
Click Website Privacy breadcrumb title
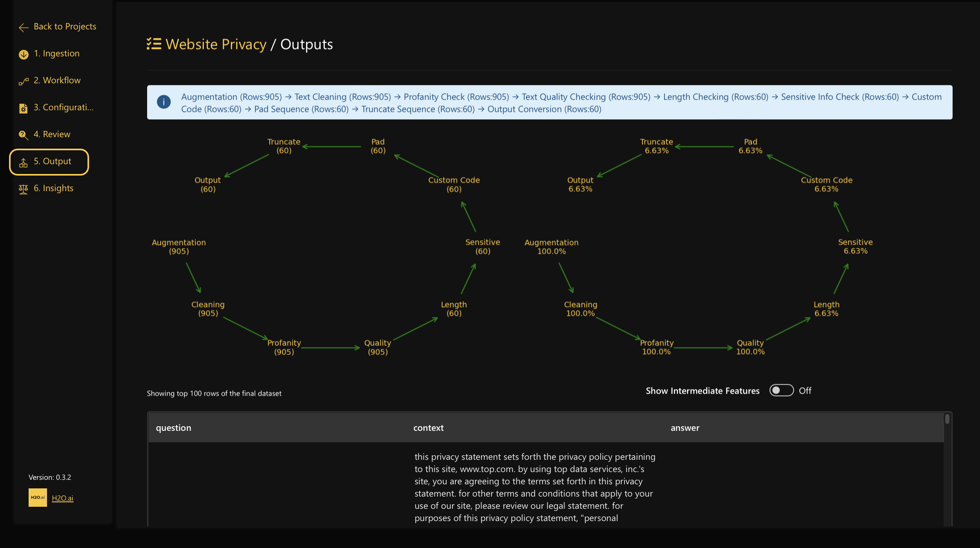(x=216, y=44)
